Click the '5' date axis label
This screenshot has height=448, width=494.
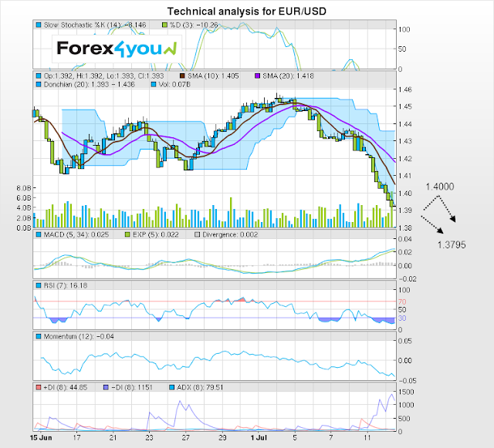[x=295, y=438]
